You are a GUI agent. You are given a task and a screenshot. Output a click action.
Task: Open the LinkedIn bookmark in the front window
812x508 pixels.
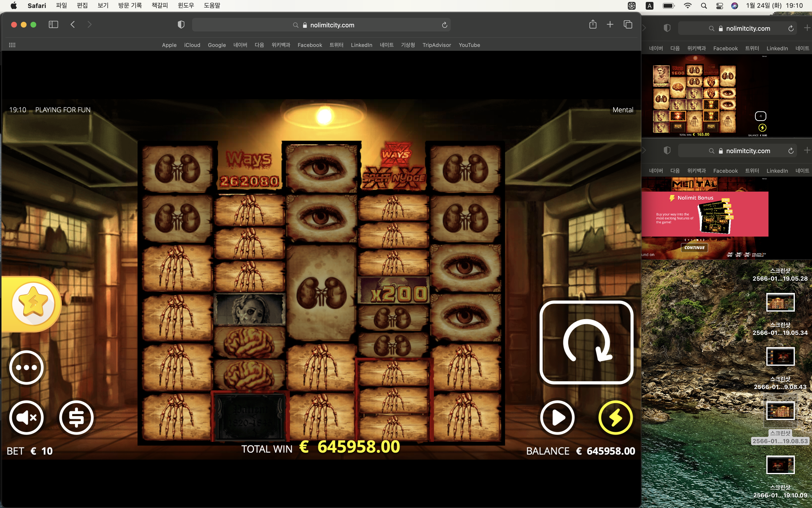click(361, 45)
